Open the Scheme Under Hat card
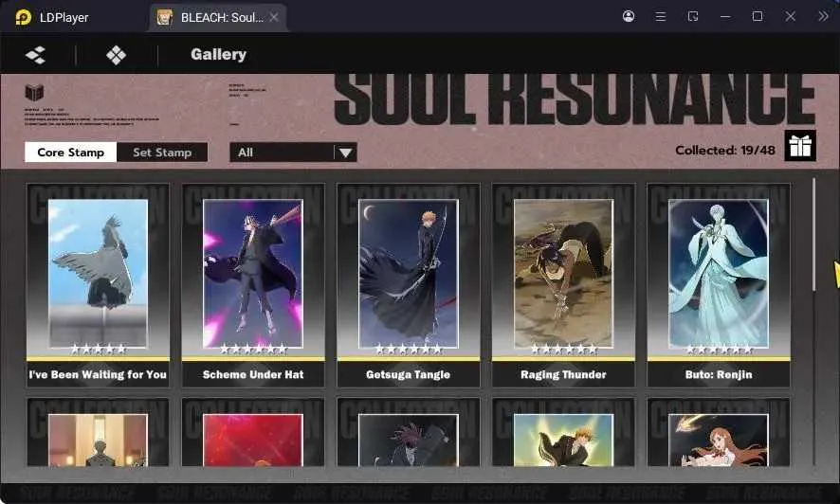 pos(253,285)
